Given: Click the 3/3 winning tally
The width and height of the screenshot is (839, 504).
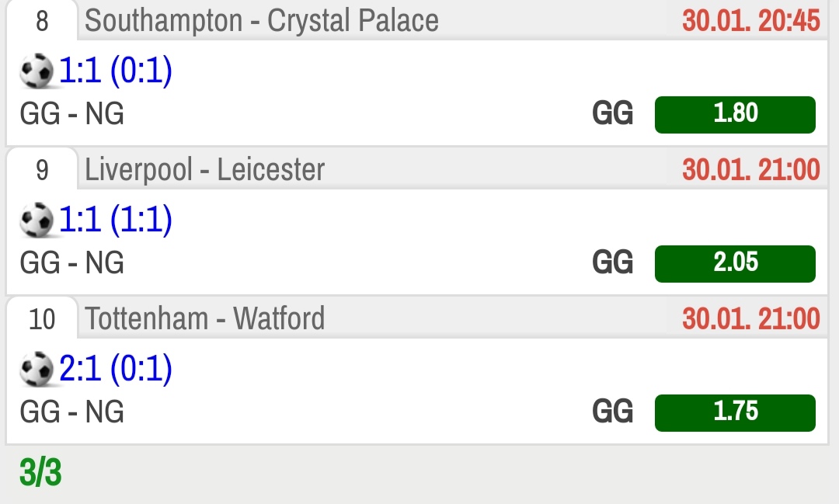Looking at the screenshot, I should point(40,472).
